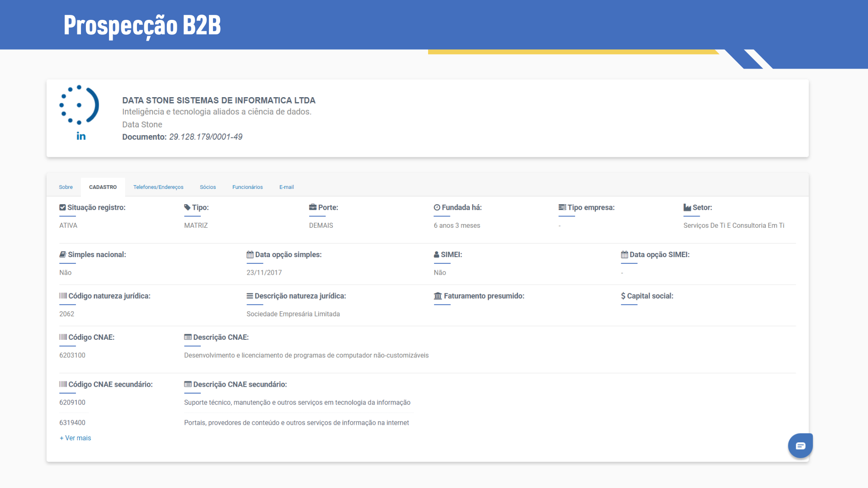Go to the Sócios tab

coord(208,187)
